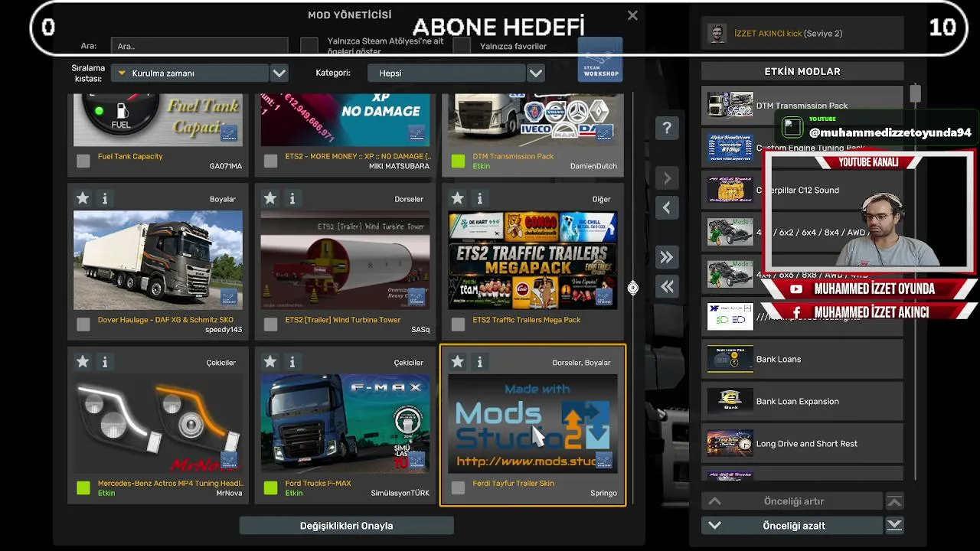The width and height of the screenshot is (980, 551).
Task: Select 'DTM Transmission Pack' in the Etkin Modlar list
Action: (802, 106)
